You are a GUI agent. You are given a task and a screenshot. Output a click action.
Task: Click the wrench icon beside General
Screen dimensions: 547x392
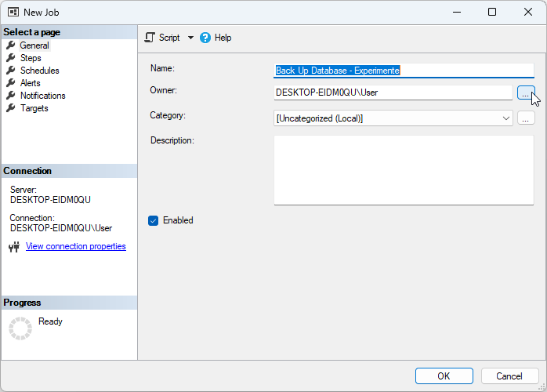click(11, 45)
